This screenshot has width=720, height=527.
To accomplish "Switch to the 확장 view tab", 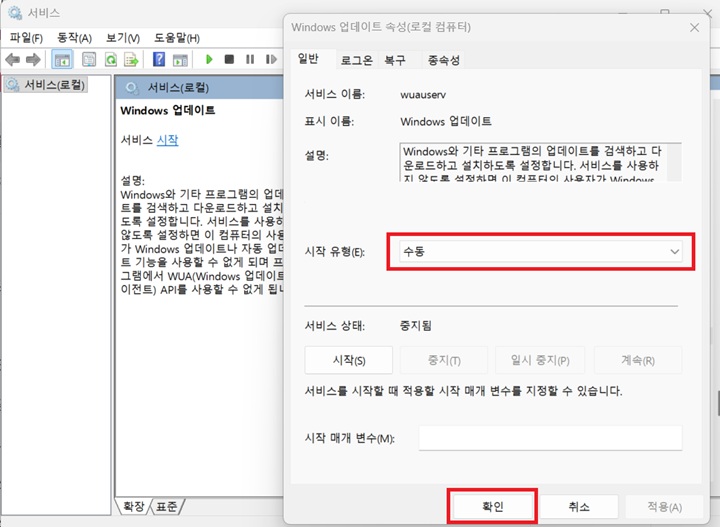I will pyautogui.click(x=133, y=506).
